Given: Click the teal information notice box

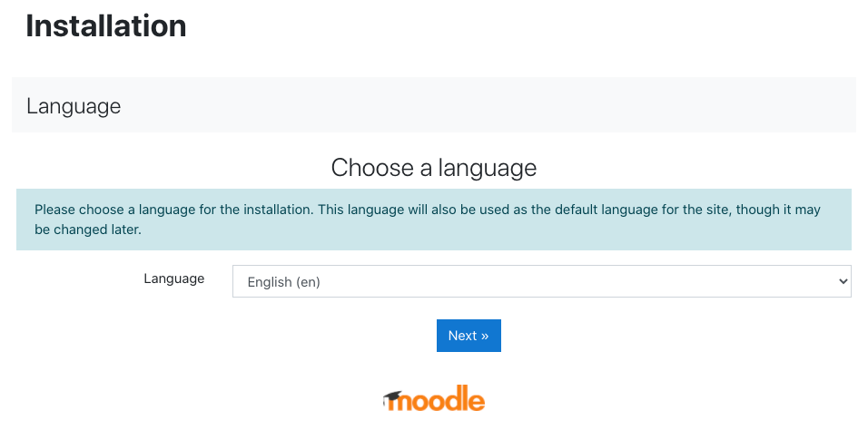Looking at the screenshot, I should [433, 220].
